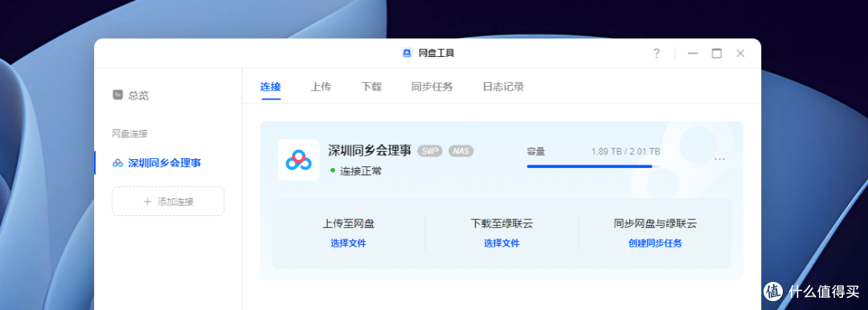Viewport: 868px width, 310px height.
Task: Switch to the 连接 tab
Action: pos(271,87)
